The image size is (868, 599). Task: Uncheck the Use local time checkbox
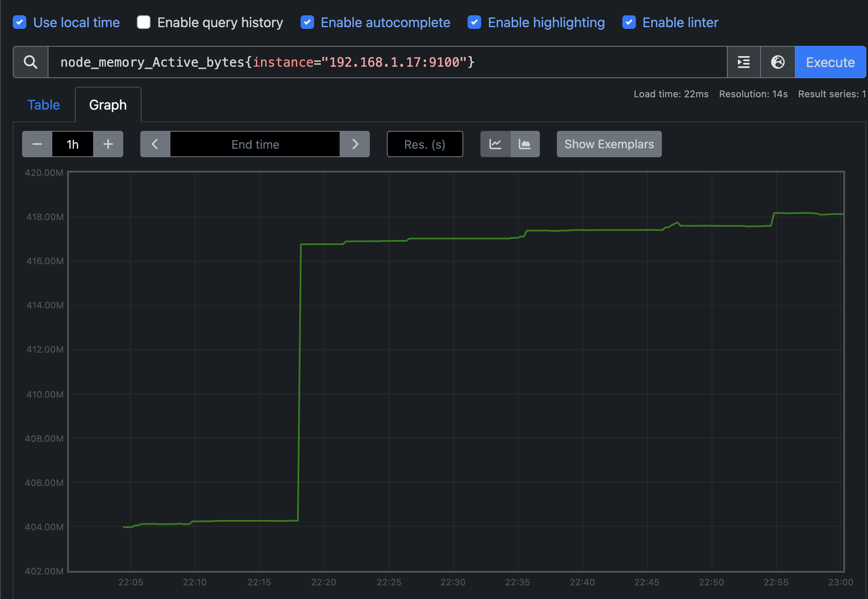coord(20,23)
